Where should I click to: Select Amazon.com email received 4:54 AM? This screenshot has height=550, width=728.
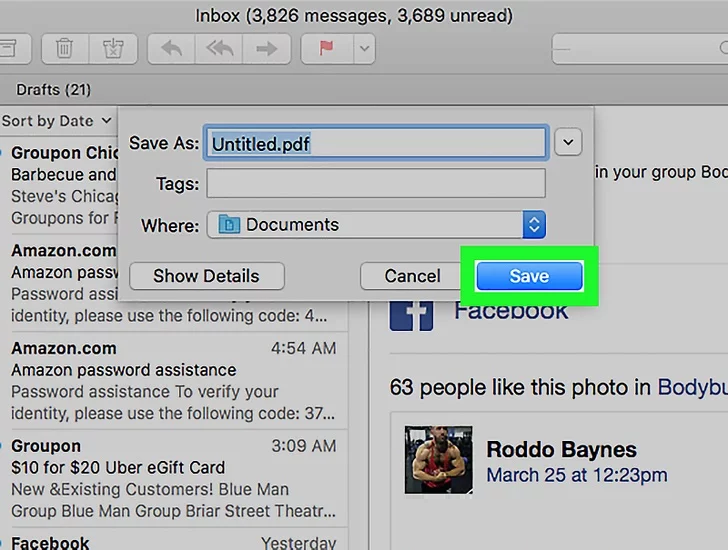(174, 381)
